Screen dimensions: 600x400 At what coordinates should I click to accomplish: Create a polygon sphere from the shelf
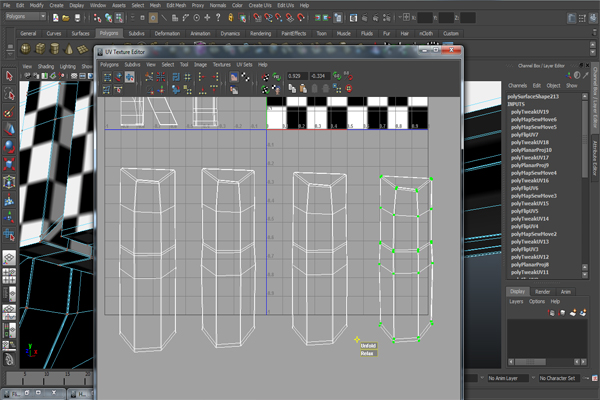pos(26,49)
